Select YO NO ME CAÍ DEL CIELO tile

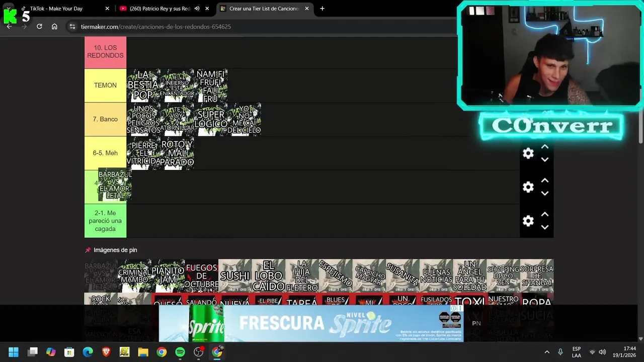244,119
